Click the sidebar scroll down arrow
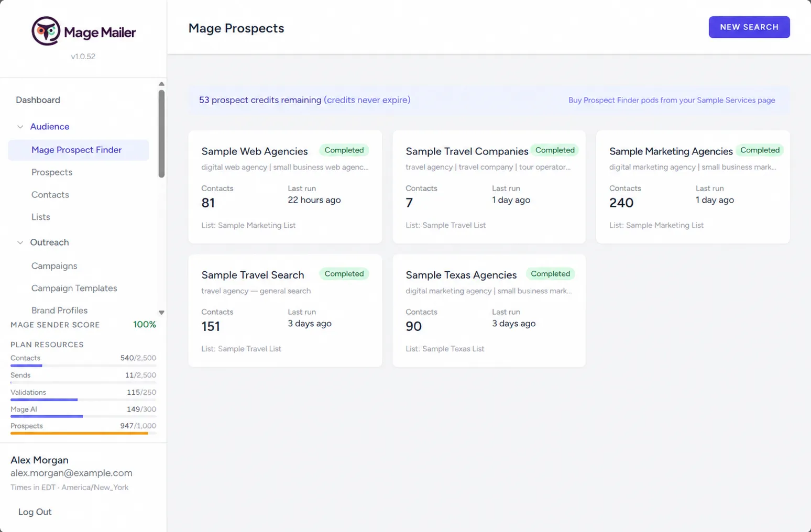 click(161, 313)
